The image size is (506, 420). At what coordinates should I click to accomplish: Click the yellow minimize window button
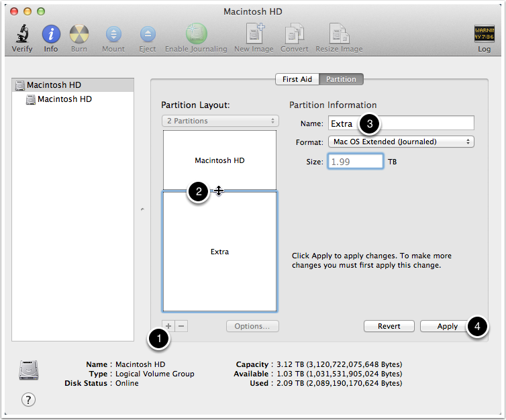(x=28, y=11)
